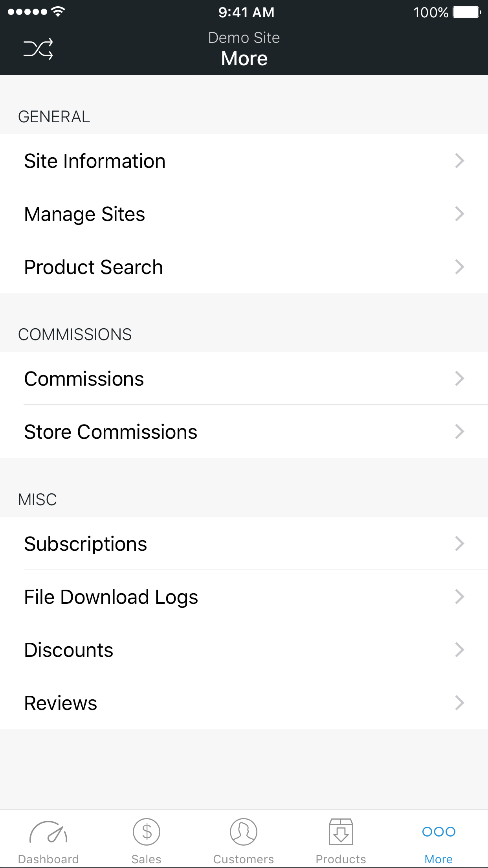Screen dimensions: 488x868
Task: Tap the Wi-Fi signal status icon
Action: 58,12
